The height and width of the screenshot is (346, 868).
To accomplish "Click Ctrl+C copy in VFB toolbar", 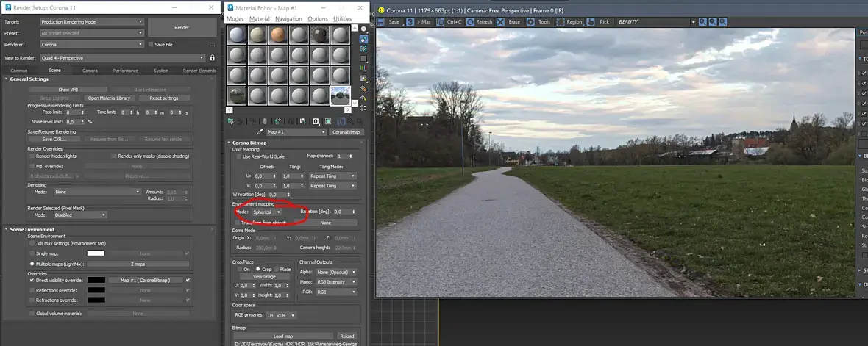I will (449, 21).
